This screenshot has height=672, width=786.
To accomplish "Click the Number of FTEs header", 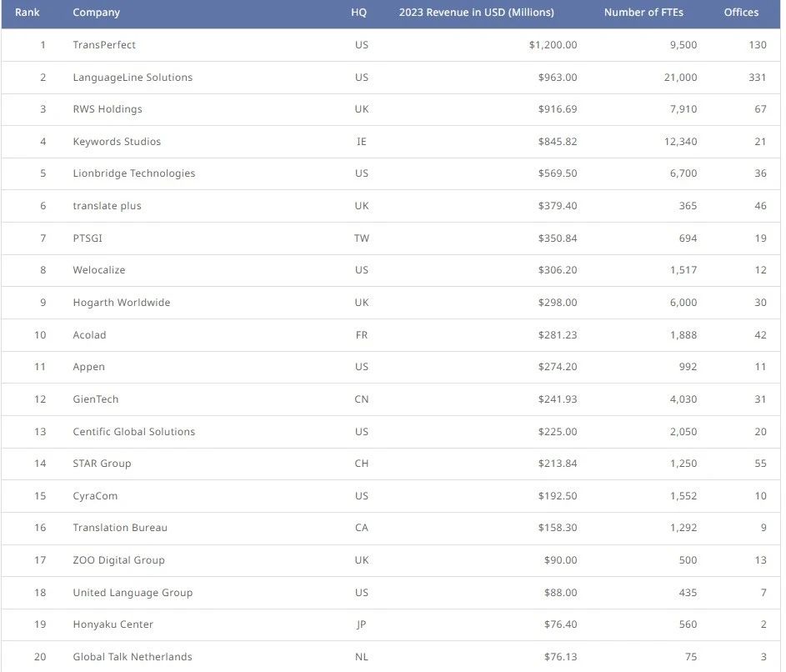I will pyautogui.click(x=643, y=13).
